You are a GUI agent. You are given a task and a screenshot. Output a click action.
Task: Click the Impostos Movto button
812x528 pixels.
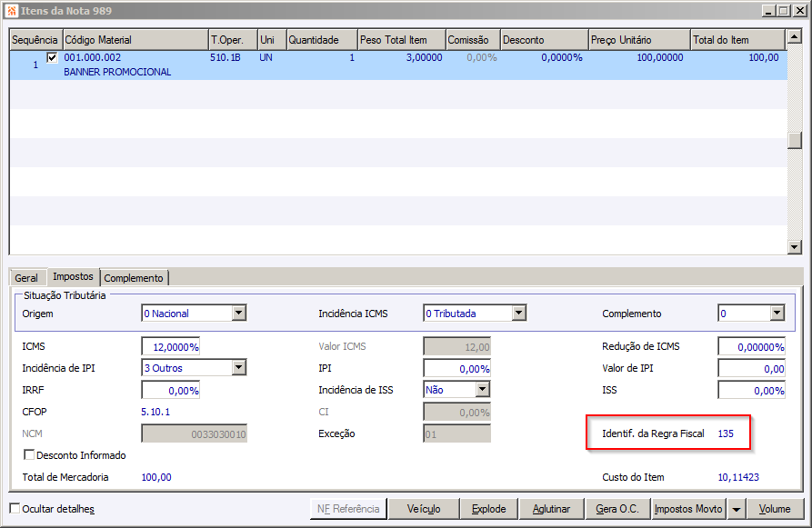[688, 509]
